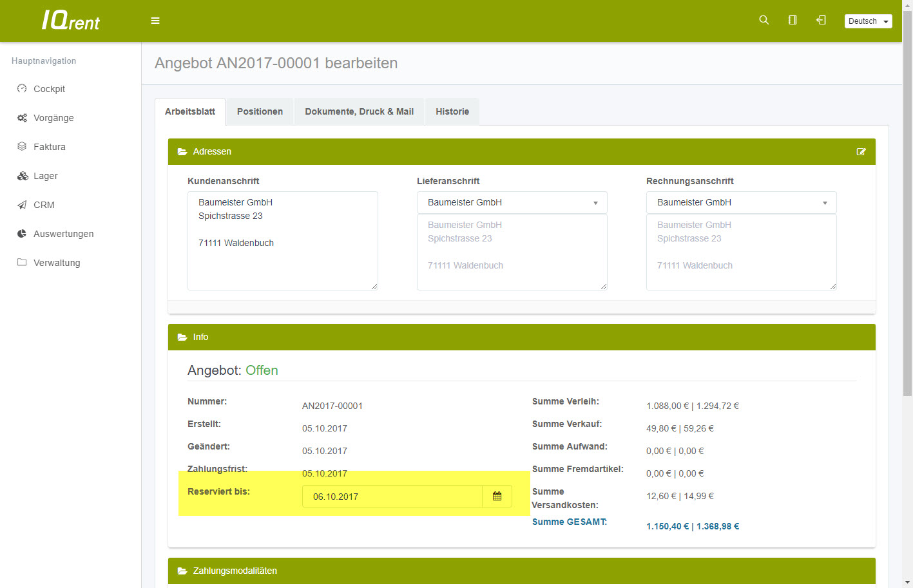913x588 pixels.
Task: Open Cockpit from the sidebar
Action: point(49,89)
